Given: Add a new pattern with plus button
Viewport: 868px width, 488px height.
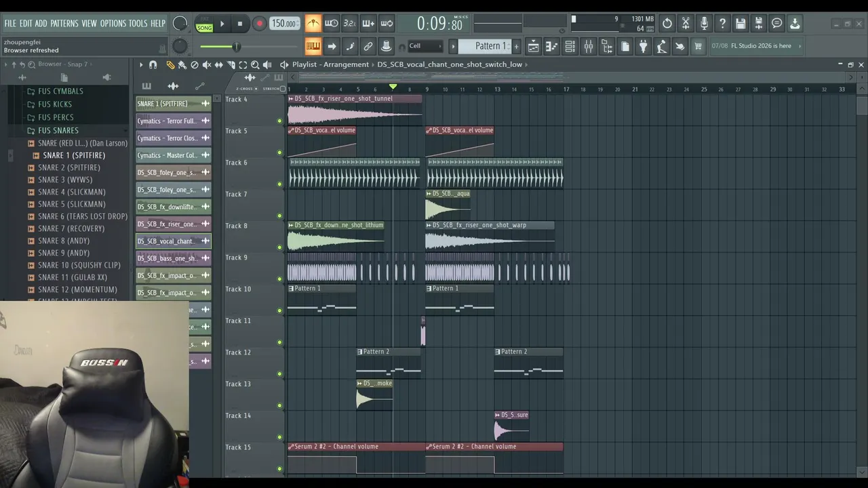Looking at the screenshot, I should [x=516, y=46].
